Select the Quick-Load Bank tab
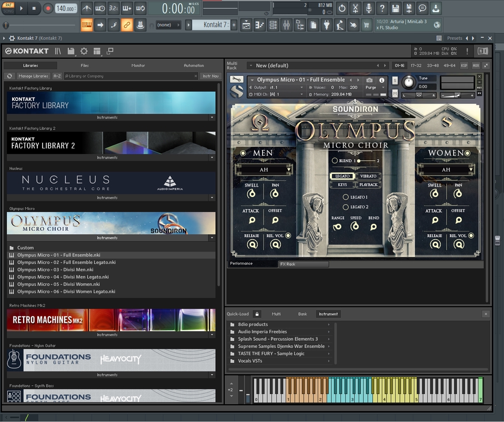 (x=302, y=314)
